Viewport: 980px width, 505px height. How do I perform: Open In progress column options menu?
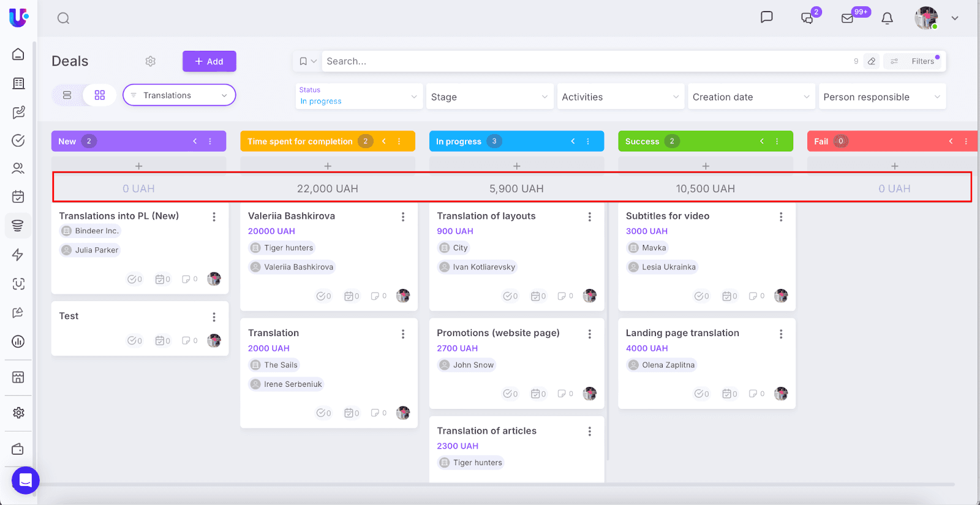point(588,141)
